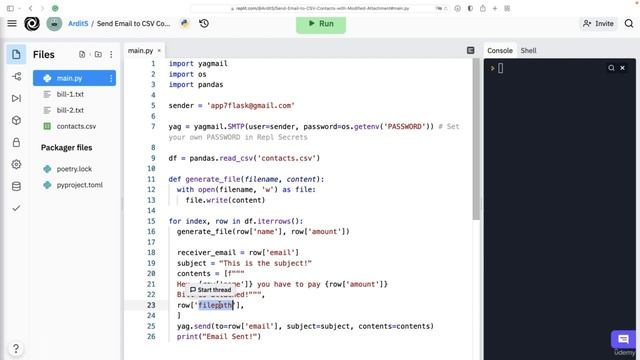Toggle the browser sidebar icon
This screenshot has width=640, height=360.
(x=10, y=8)
